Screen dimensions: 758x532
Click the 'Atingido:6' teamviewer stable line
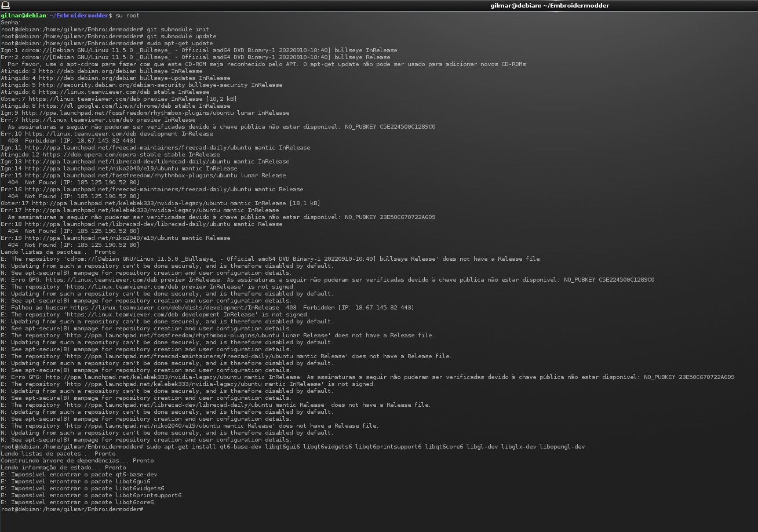105,92
